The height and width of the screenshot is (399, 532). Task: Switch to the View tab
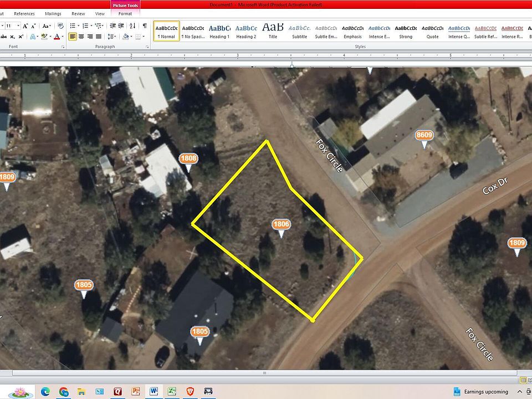100,13
